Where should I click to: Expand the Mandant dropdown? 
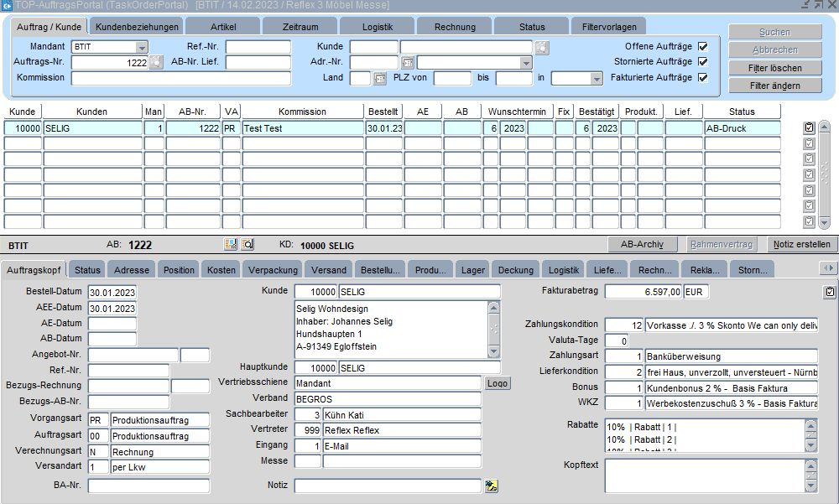click(142, 47)
